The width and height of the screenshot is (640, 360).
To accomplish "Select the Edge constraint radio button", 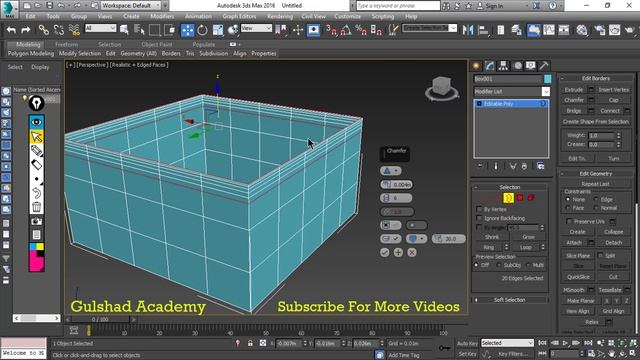I will coord(596,199).
